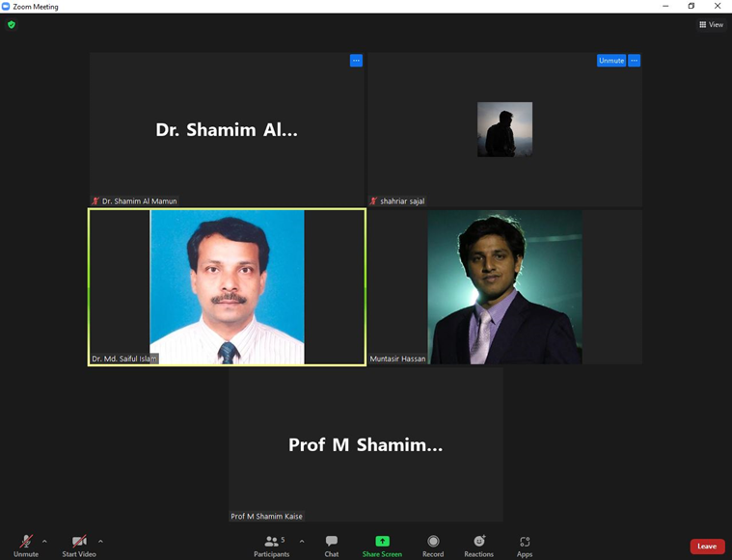Screen dimensions: 732x560
Task: Click the Zoom logo in the title bar
Action: point(6,6)
